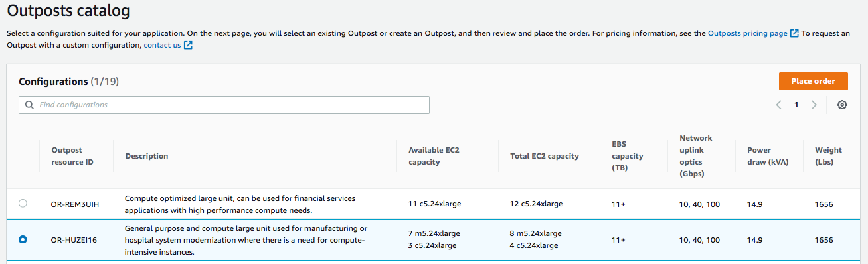The width and height of the screenshot is (868, 264).
Task: Click the Available EC2 capacity column header
Action: [x=434, y=156]
